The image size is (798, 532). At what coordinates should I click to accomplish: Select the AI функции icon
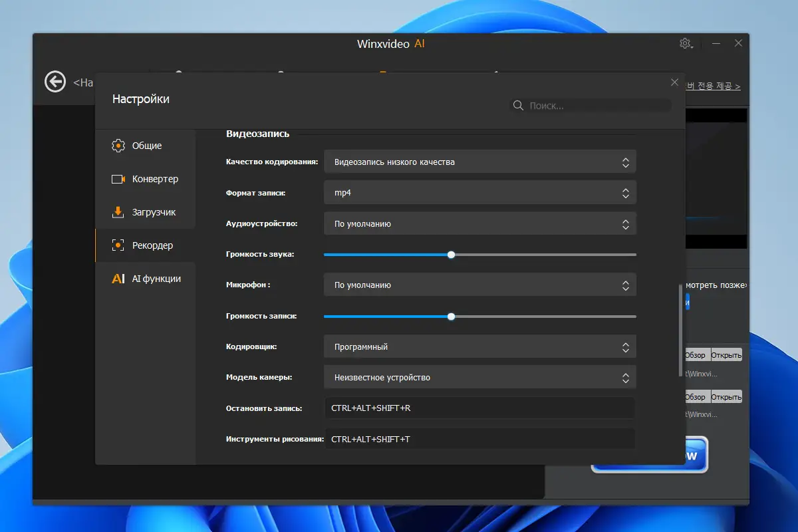(x=118, y=279)
